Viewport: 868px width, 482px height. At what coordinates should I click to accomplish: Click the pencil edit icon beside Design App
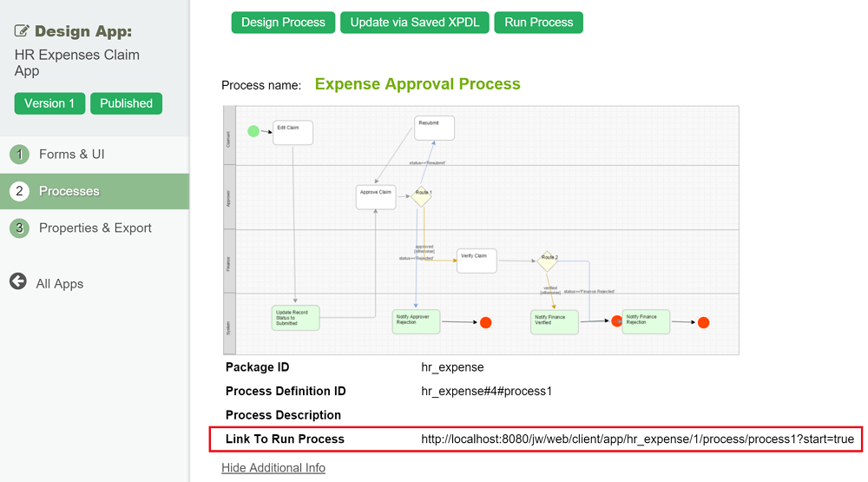click(23, 31)
